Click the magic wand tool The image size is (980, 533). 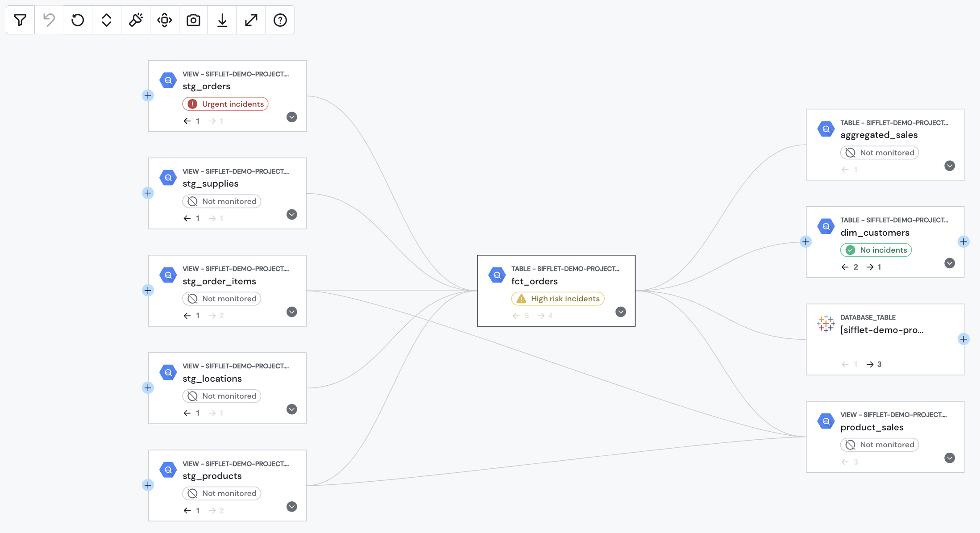click(x=136, y=19)
